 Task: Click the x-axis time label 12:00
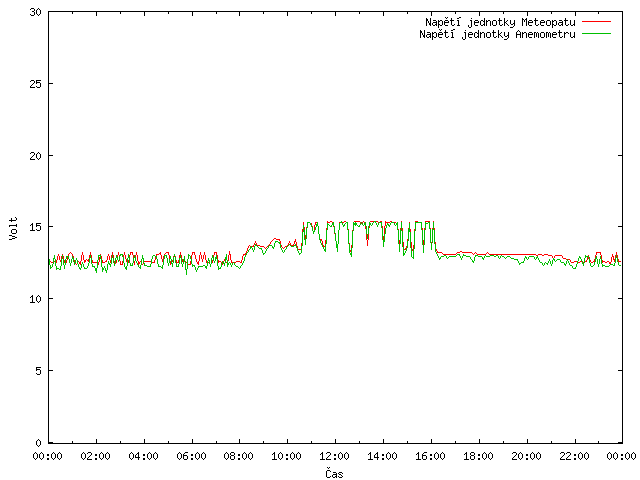pos(334,456)
